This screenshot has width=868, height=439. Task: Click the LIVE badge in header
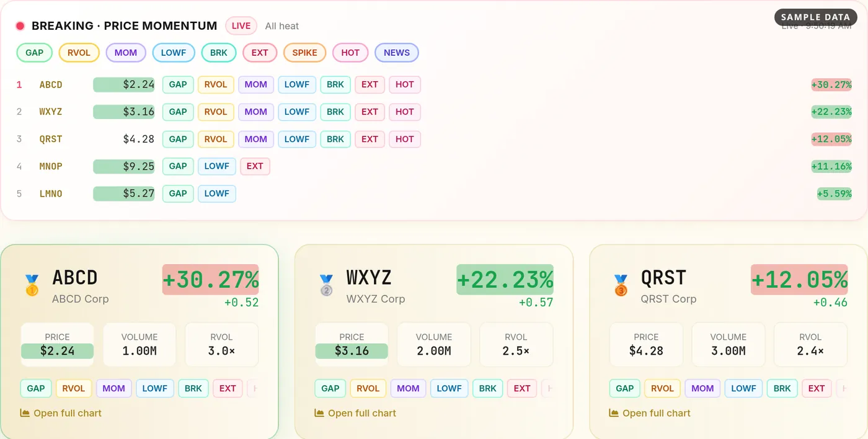click(241, 26)
